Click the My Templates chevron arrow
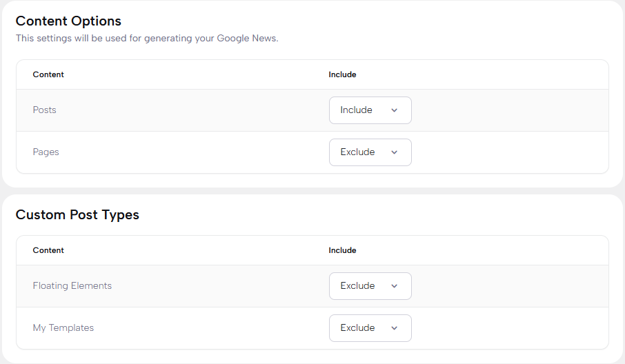The width and height of the screenshot is (625, 364). (395, 328)
